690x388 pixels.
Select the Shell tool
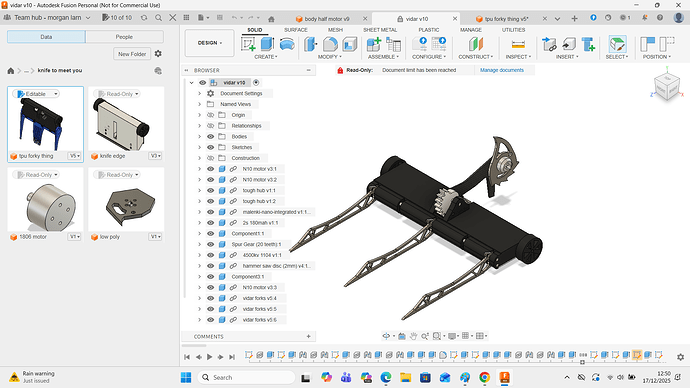tap(349, 44)
